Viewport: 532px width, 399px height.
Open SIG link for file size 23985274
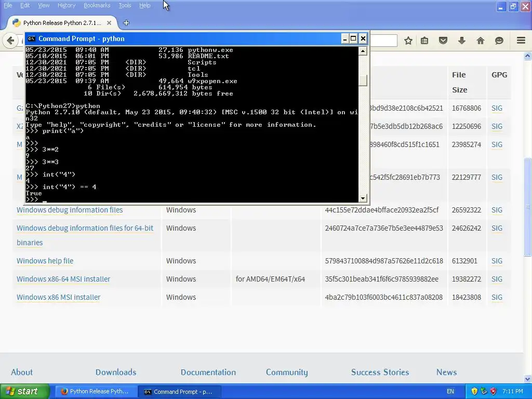click(x=497, y=144)
